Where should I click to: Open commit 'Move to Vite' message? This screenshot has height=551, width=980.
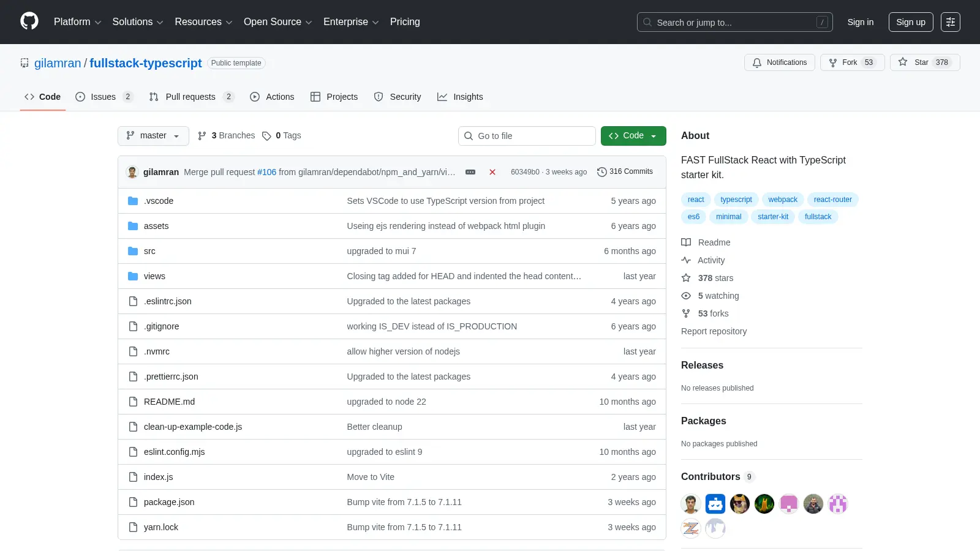click(x=371, y=477)
